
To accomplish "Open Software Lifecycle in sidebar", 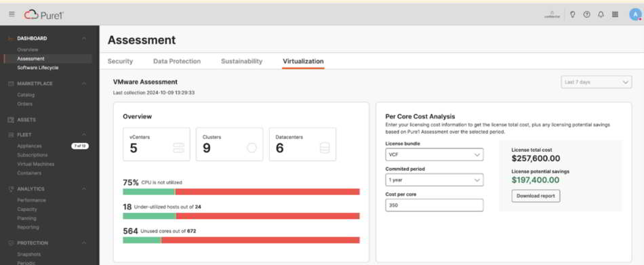I will point(38,68).
